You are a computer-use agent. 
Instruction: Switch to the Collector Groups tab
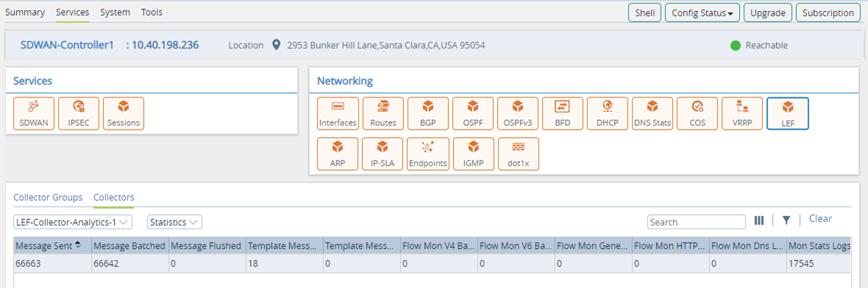48,197
